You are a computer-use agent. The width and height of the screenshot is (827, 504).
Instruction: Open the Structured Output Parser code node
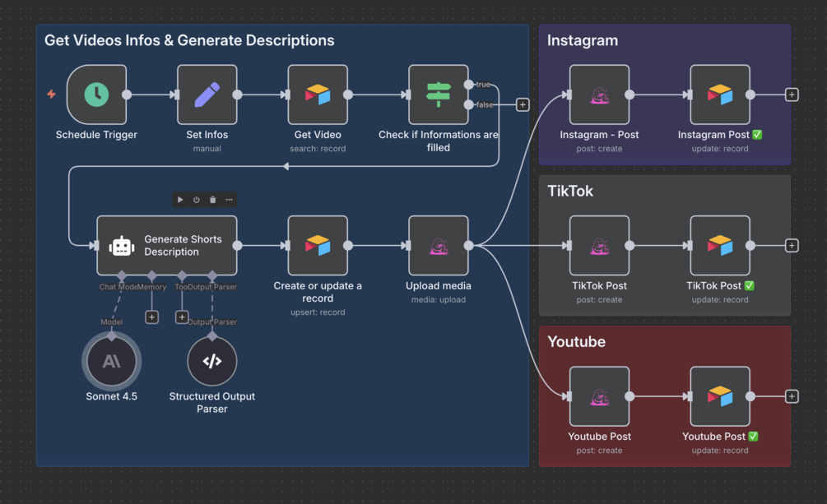click(x=212, y=361)
